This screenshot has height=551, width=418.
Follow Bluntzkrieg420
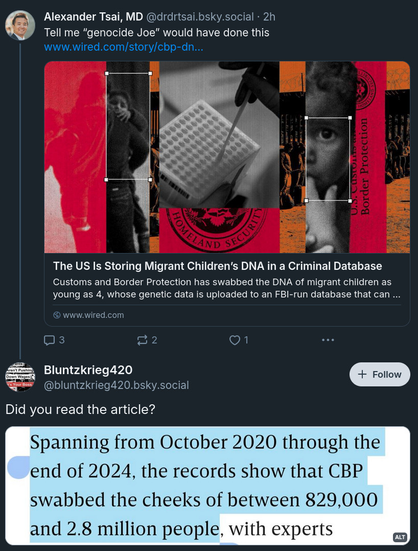(x=380, y=374)
